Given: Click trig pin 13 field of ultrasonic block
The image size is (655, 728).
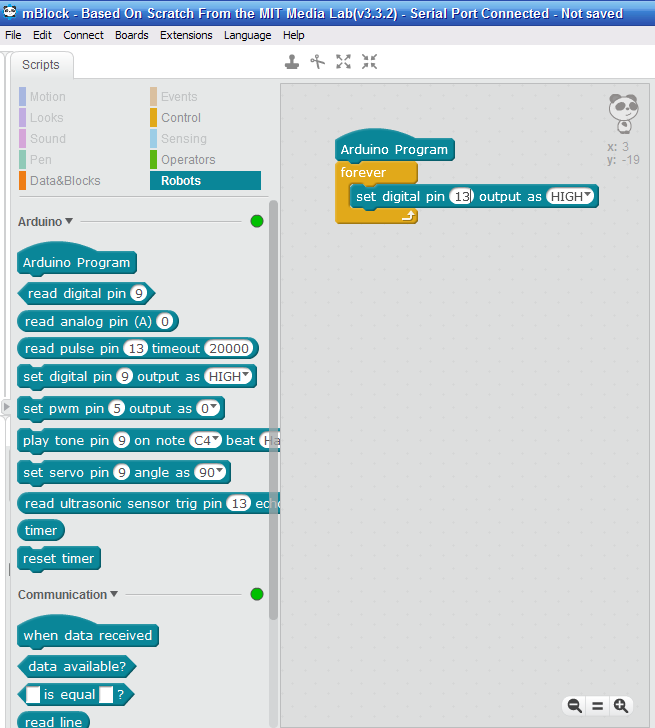Looking at the screenshot, I should click(239, 503).
